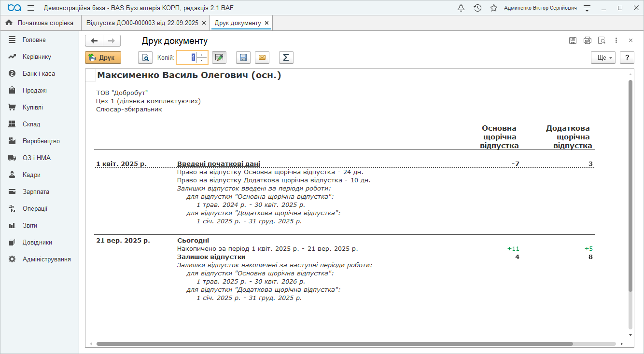Viewport: 644px width, 354px height.
Task: Click the printer icon in the top-right header
Action: (587, 41)
